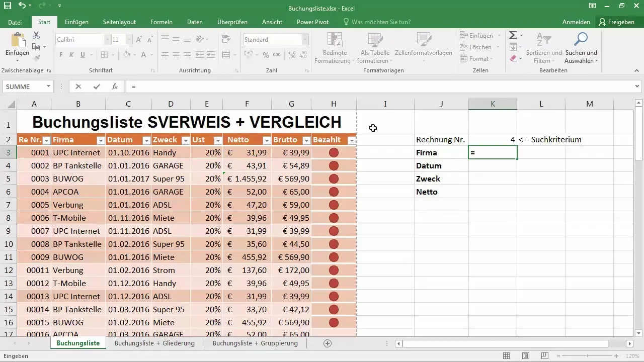Select cell containing APCOA in row 6
Viewport: 644px width, 362px height.
point(78,192)
